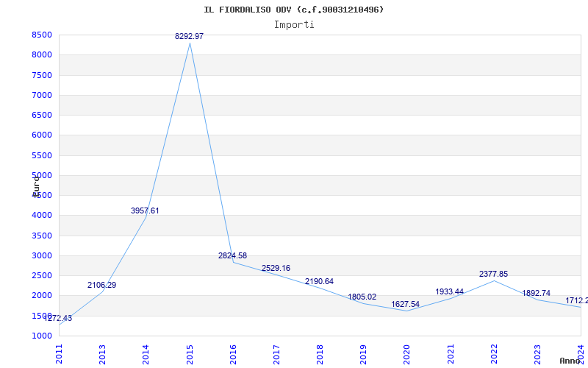The image size is (588, 368).
Task: Click the 2021 x-axis year label
Action: pos(451,355)
